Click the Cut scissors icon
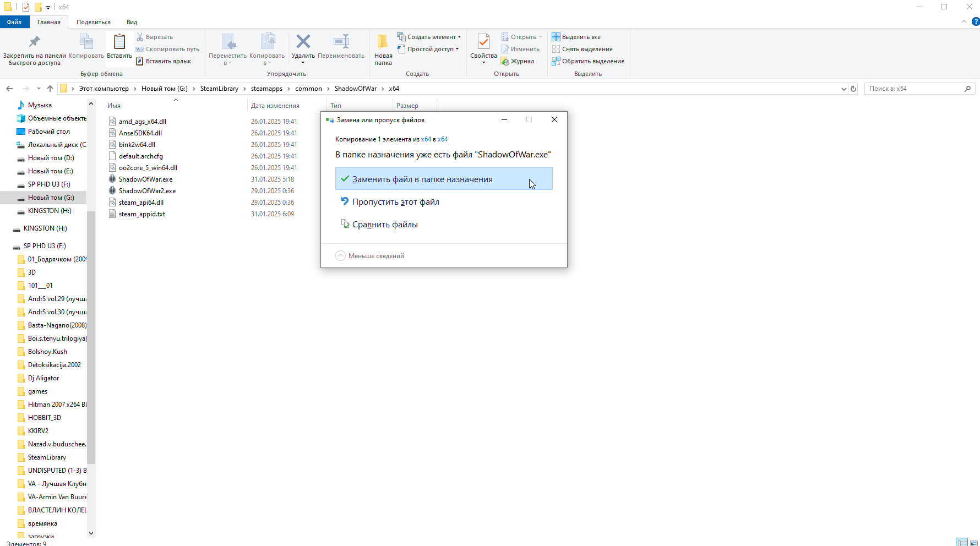The image size is (980, 546). pos(140,37)
